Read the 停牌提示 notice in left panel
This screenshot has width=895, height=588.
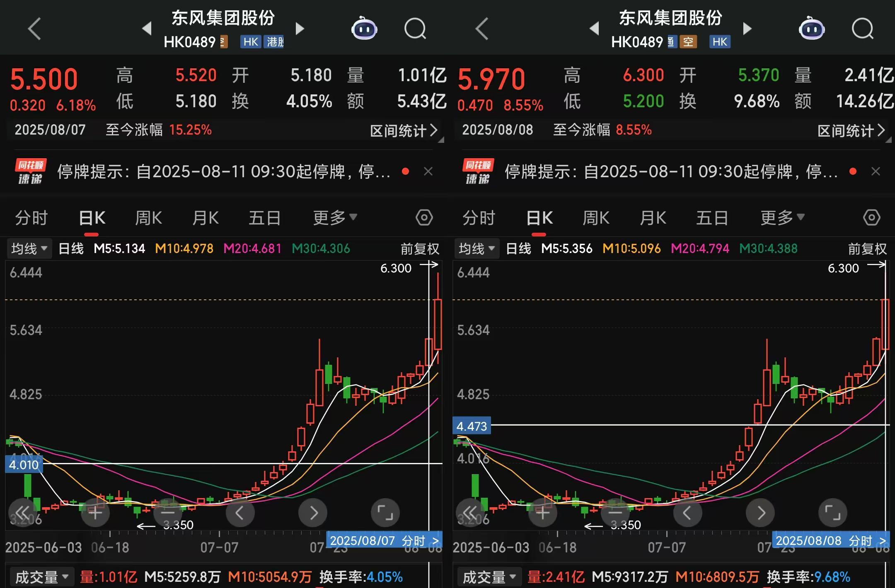[224, 171]
